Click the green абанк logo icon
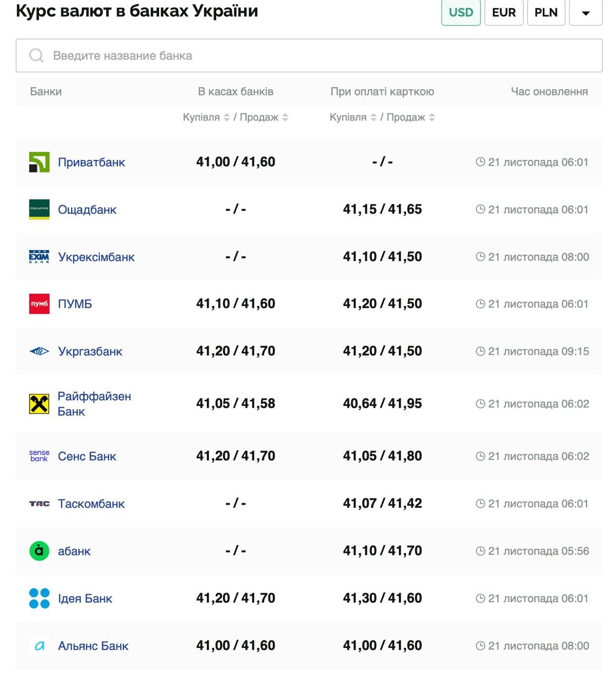 (39, 551)
